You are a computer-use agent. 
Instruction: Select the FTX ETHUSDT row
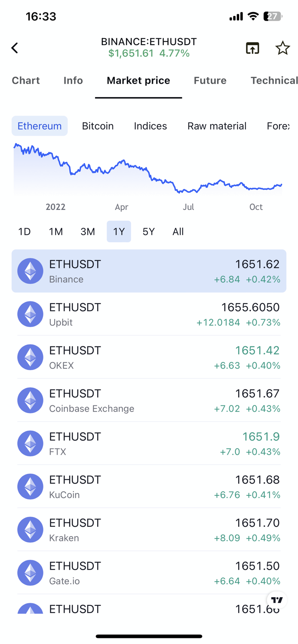tap(149, 443)
